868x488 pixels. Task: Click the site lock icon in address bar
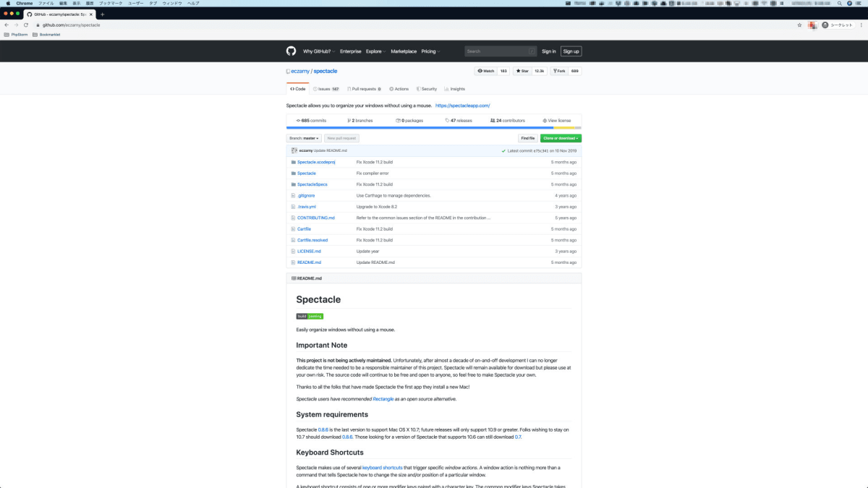pyautogui.click(x=38, y=25)
